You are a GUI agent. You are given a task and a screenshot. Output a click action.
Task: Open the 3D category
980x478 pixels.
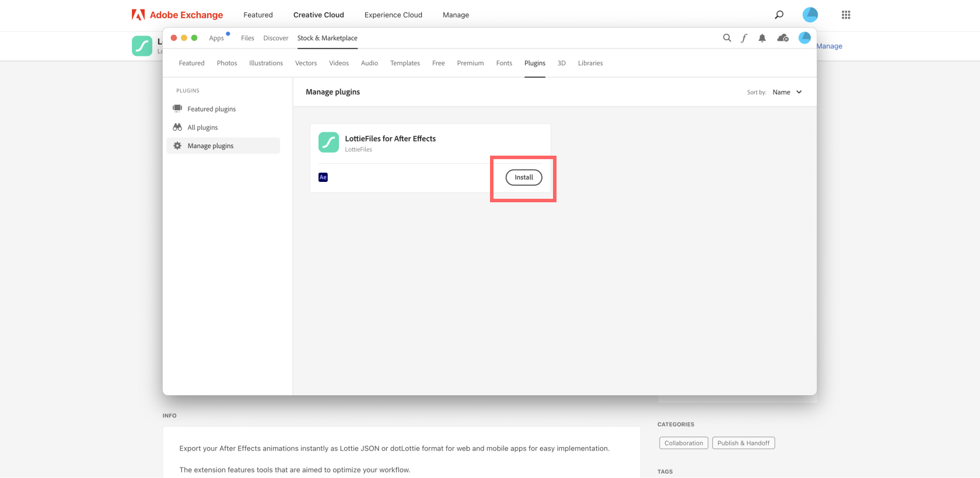point(562,63)
